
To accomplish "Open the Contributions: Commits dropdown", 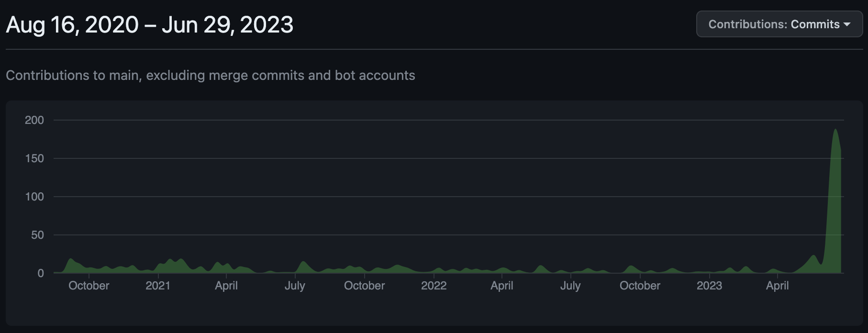I will [x=779, y=24].
